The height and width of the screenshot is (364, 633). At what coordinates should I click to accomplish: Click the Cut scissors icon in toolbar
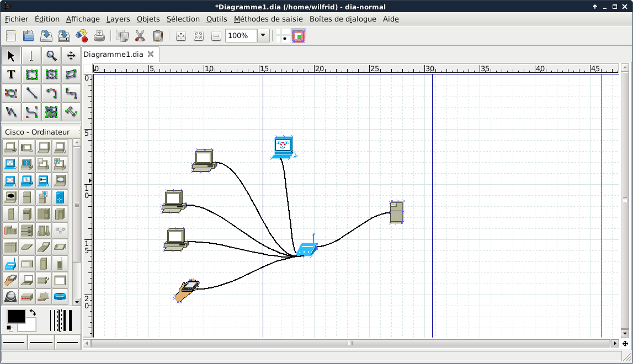click(x=140, y=36)
